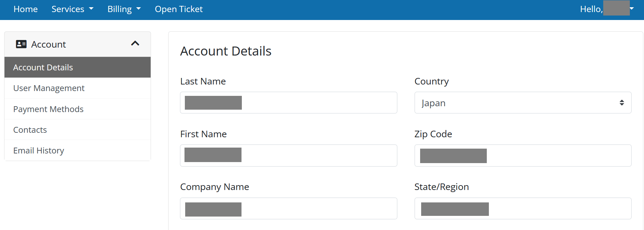644x230 pixels.
Task: Click the State/Region input field
Action: point(523,209)
